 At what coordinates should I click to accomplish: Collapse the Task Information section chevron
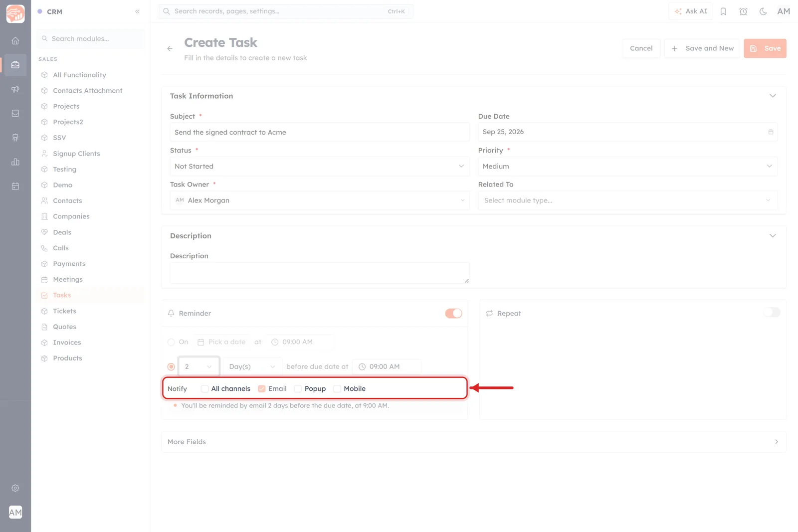point(773,96)
